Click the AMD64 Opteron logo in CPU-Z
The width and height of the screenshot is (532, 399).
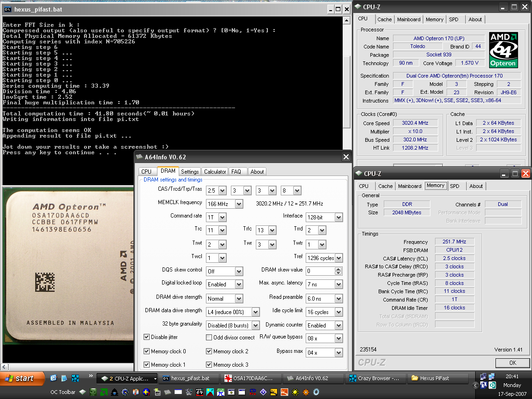(503, 50)
